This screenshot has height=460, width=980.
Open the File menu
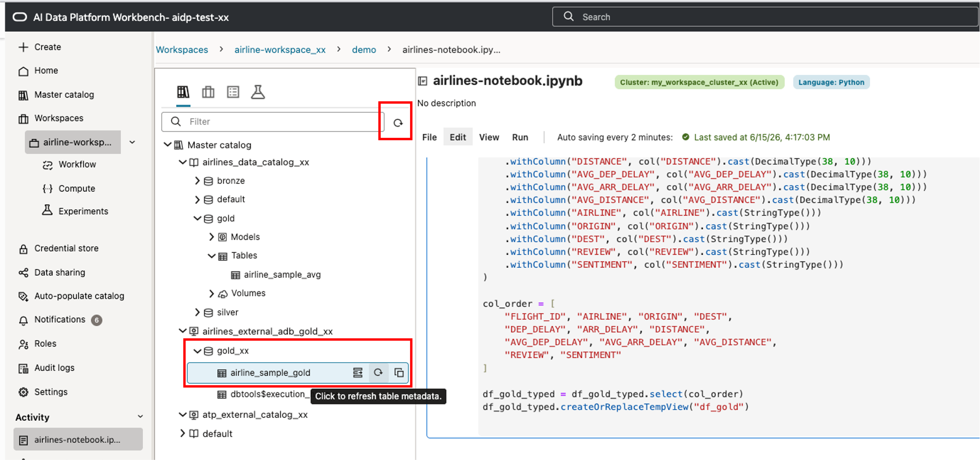point(429,137)
